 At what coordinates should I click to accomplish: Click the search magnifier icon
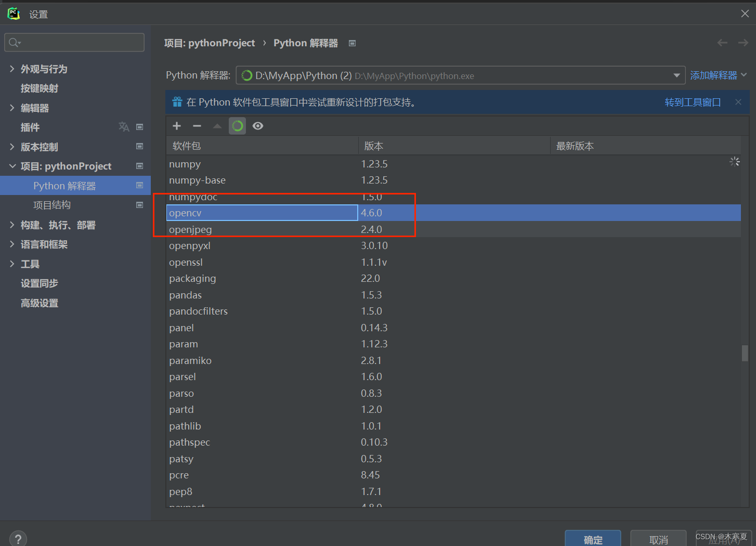pyautogui.click(x=15, y=43)
